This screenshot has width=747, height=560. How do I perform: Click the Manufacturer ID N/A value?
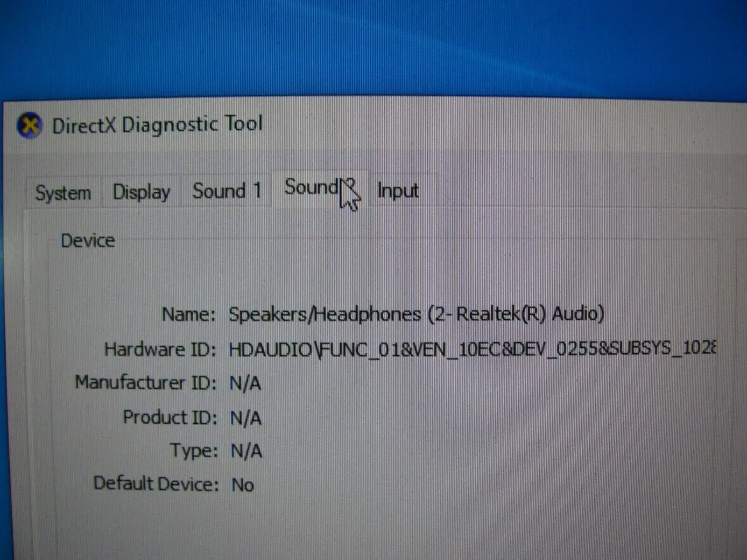tap(245, 384)
